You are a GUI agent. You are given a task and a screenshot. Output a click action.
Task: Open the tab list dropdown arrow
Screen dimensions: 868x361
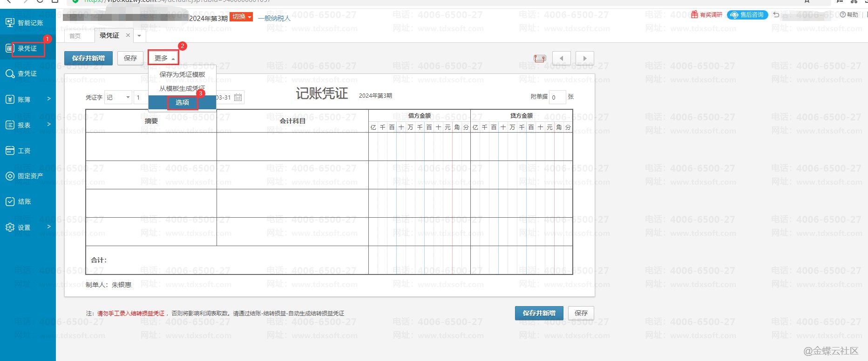(x=139, y=36)
